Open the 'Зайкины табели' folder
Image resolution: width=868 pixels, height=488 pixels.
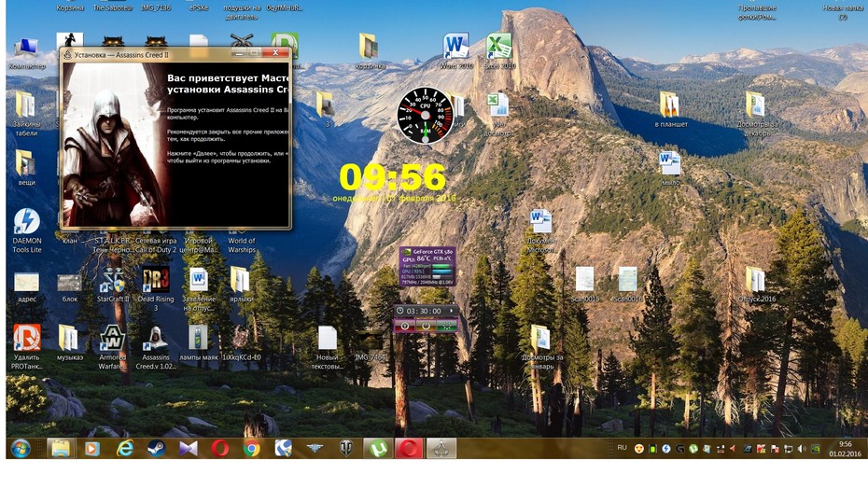pos(26,114)
